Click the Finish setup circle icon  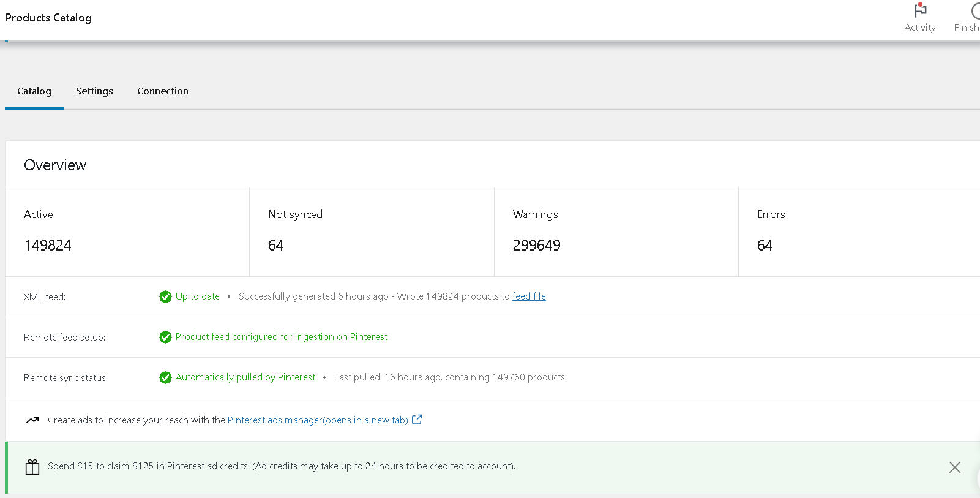[x=974, y=11]
